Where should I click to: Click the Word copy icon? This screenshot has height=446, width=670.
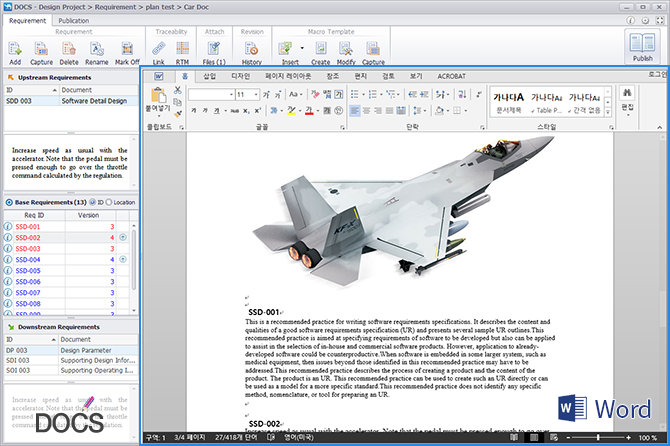coord(177,102)
